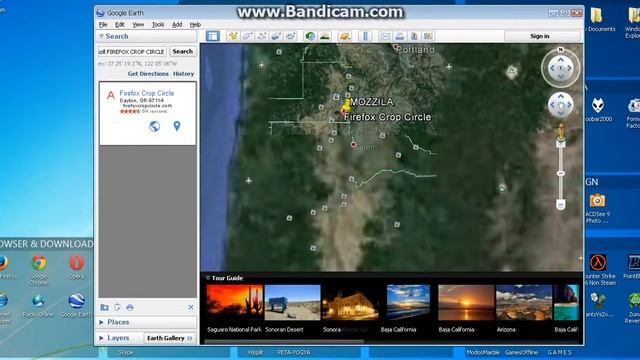
Task: Open the Firefox Crop Circle search result
Action: [147, 93]
